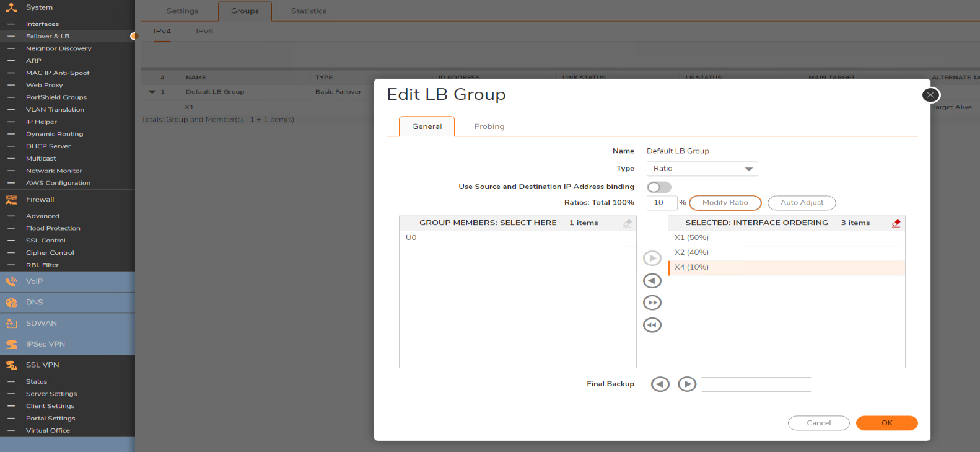980x452 pixels.
Task: Open Network Monitor in the sidebar
Action: [54, 171]
